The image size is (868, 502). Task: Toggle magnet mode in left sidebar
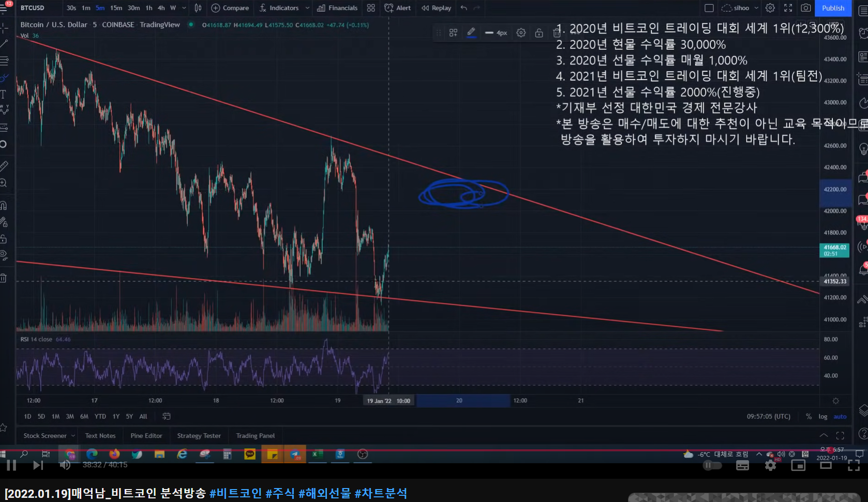[4, 206]
